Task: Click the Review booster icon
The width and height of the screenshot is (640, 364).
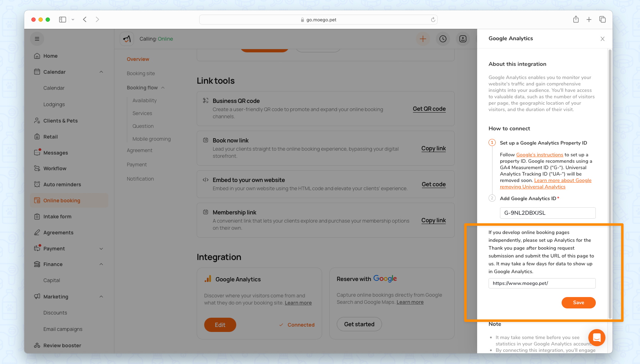Action: (x=37, y=345)
